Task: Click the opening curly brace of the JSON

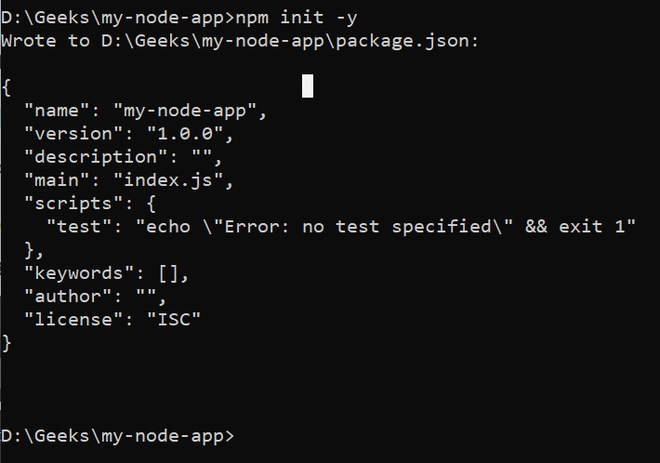Action: click(7, 88)
